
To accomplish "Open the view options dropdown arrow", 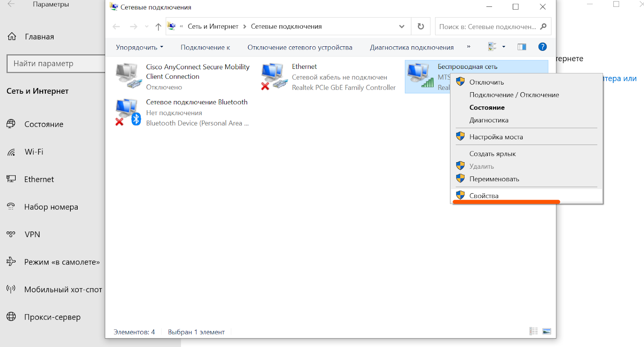I will pos(504,47).
